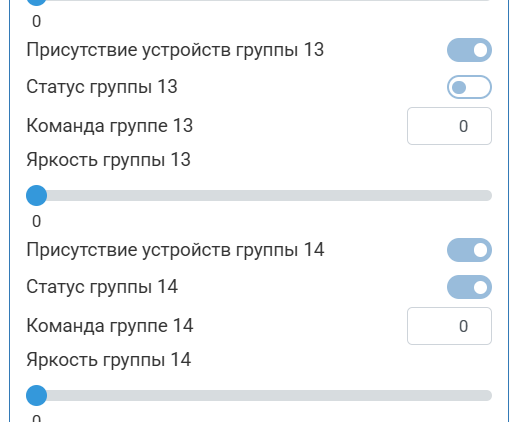Click the Команда группе 14 label
This screenshot has height=422, width=512.
tap(110, 326)
